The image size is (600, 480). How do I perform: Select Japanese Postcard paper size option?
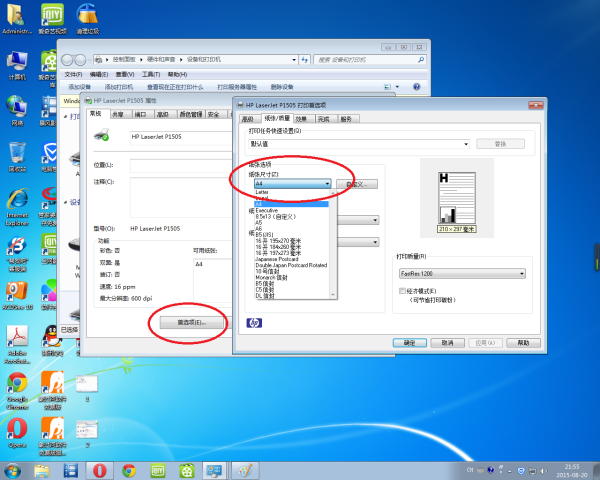pyautogui.click(x=280, y=258)
